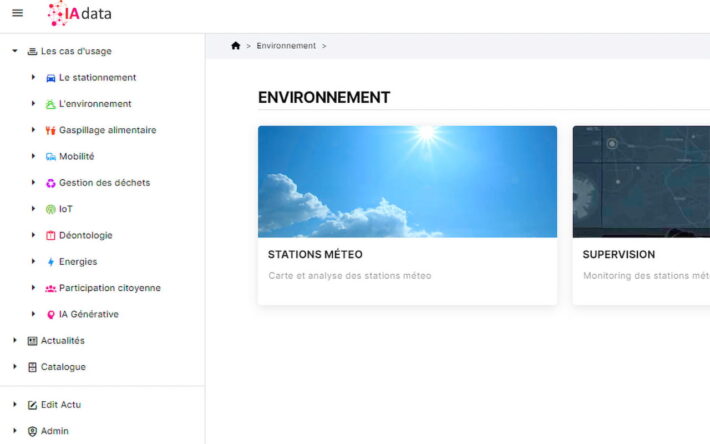Expand the Edit Actu arrow
This screenshot has width=710, height=444.
click(15, 404)
